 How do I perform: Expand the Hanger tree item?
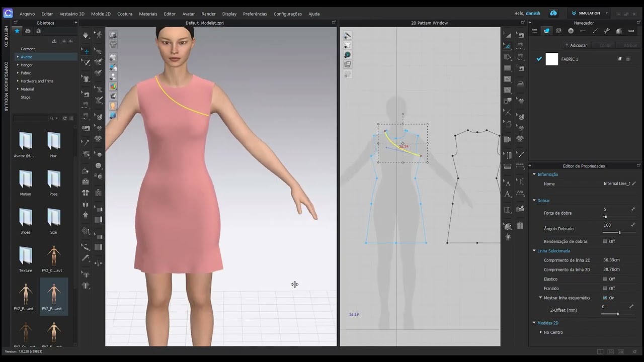(x=18, y=65)
